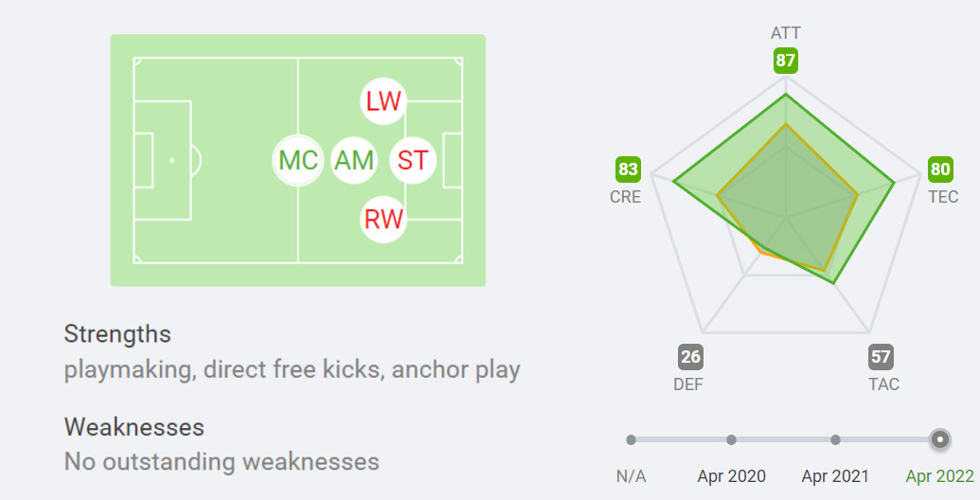Click the center of the radar chart
Viewport: 980px width, 500px height.
[786, 219]
